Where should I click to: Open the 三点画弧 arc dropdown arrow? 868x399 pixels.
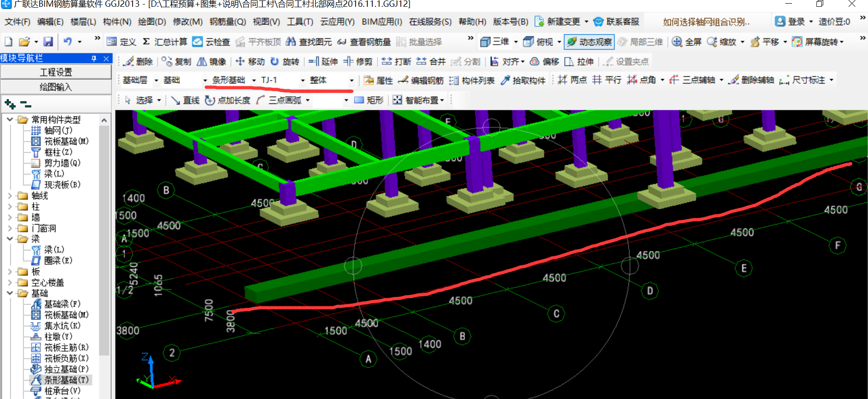308,100
